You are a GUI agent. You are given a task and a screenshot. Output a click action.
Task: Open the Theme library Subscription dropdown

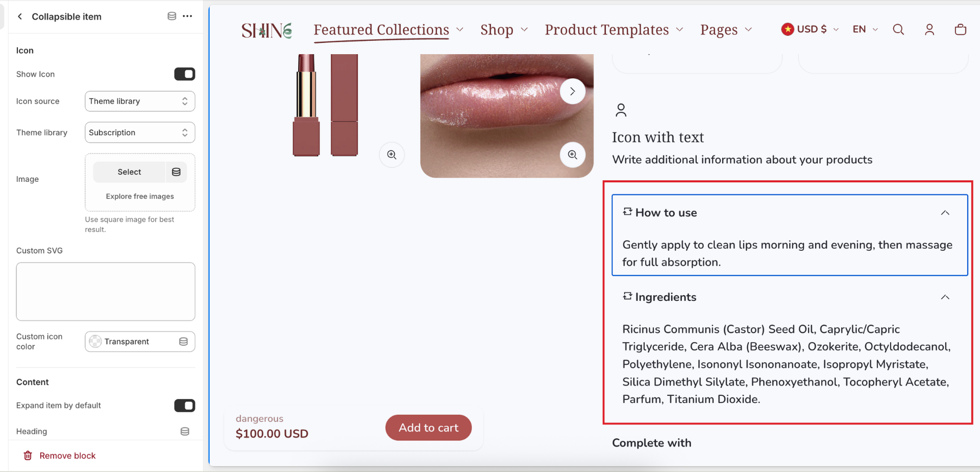(140, 132)
